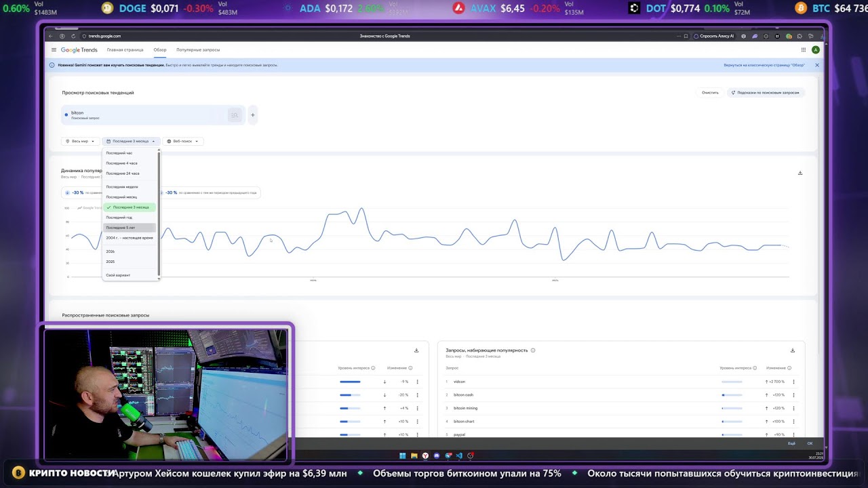
Task: Click the Ask Alice AI button
Action: 715,36
